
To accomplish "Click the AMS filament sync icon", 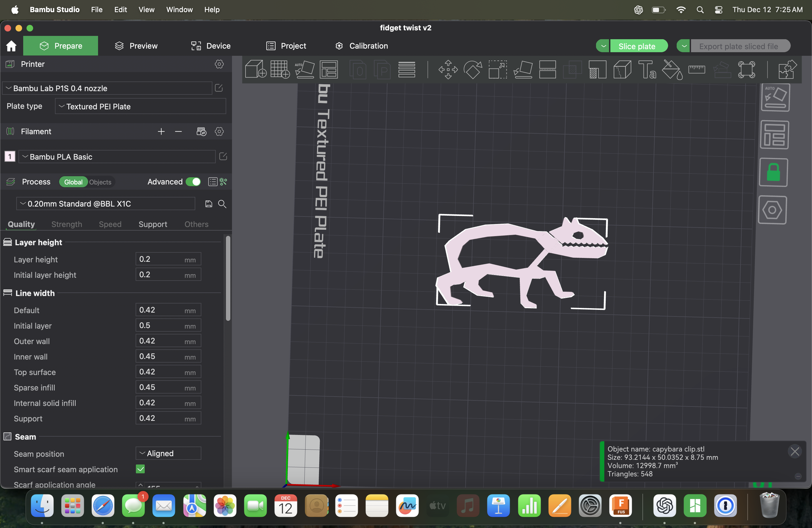I will pyautogui.click(x=201, y=131).
